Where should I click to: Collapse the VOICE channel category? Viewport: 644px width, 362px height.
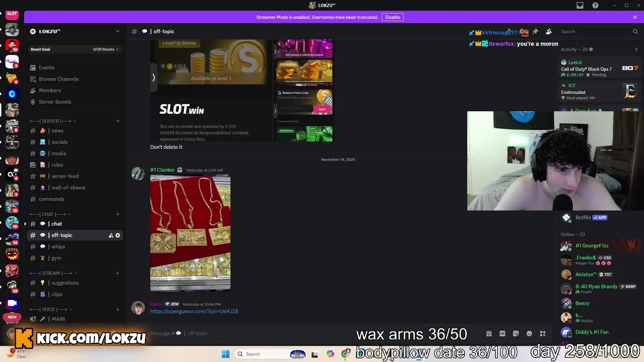[x=51, y=310]
